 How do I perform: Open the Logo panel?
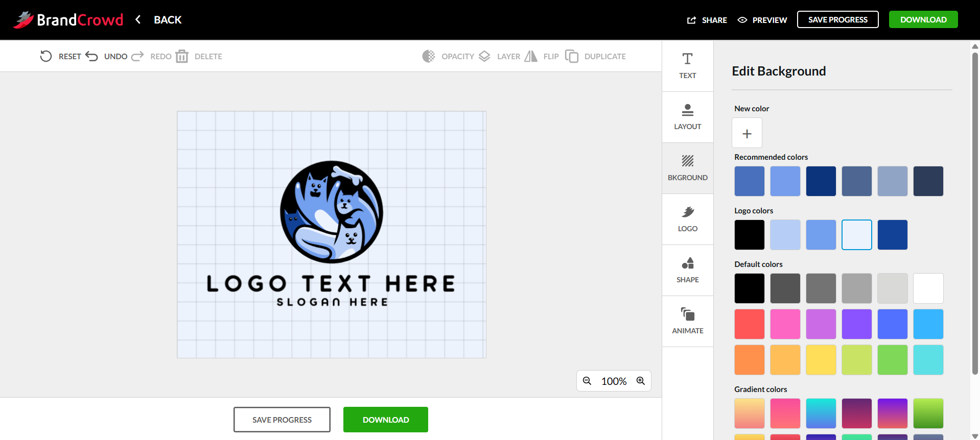click(x=688, y=219)
